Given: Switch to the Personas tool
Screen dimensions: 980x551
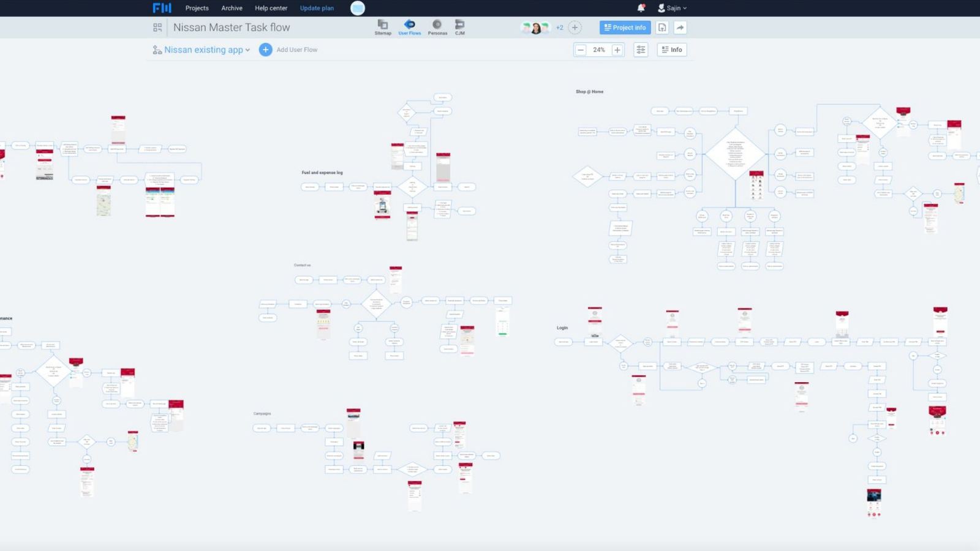Looking at the screenshot, I should [437, 28].
